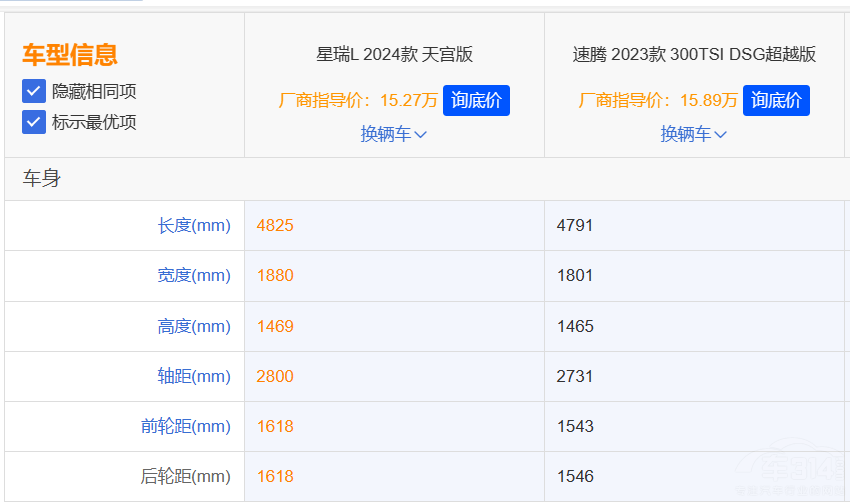850x502 pixels.
Task: Click 星瑞L guide price 15.27万
Action: point(358,100)
